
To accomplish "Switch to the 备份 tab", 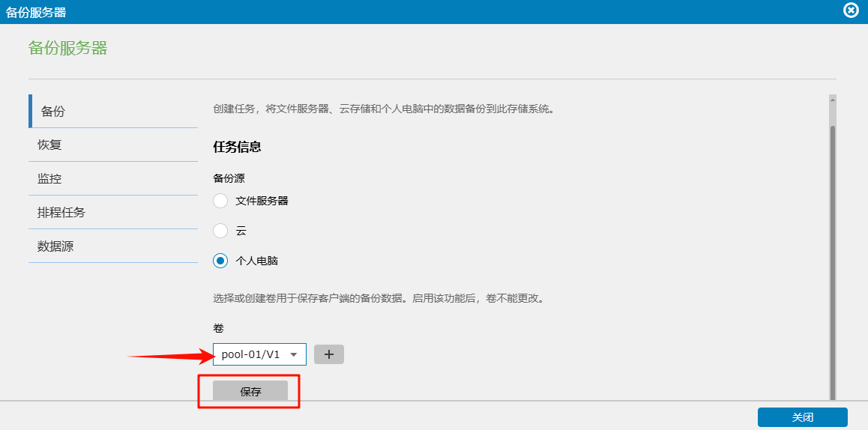I will (x=52, y=112).
